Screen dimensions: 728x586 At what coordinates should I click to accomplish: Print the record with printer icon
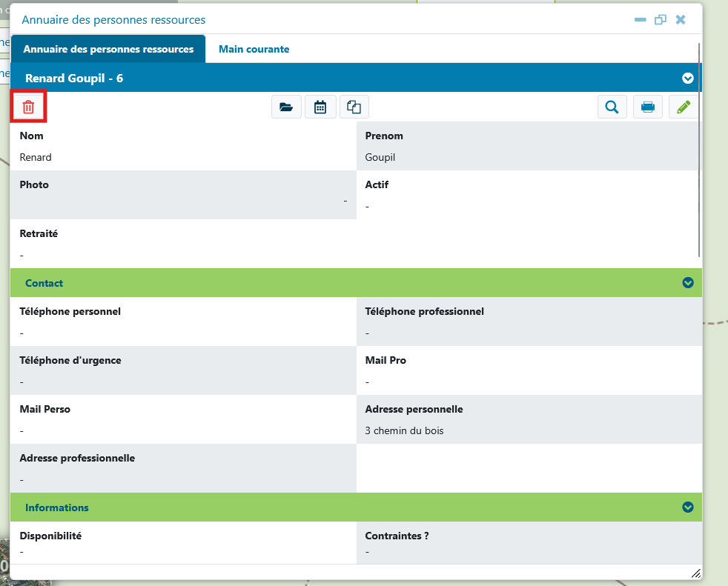[x=648, y=107]
